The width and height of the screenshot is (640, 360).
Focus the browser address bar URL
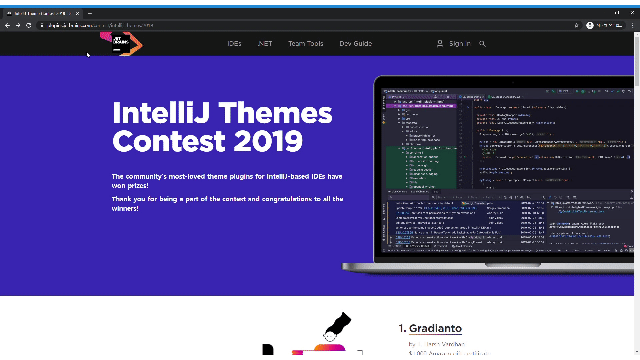click(101, 25)
